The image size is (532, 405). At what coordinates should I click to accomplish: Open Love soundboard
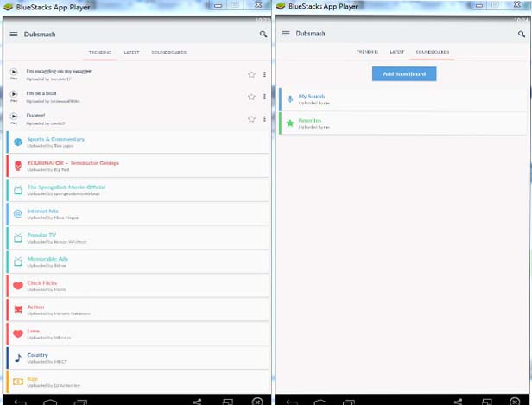(138, 334)
